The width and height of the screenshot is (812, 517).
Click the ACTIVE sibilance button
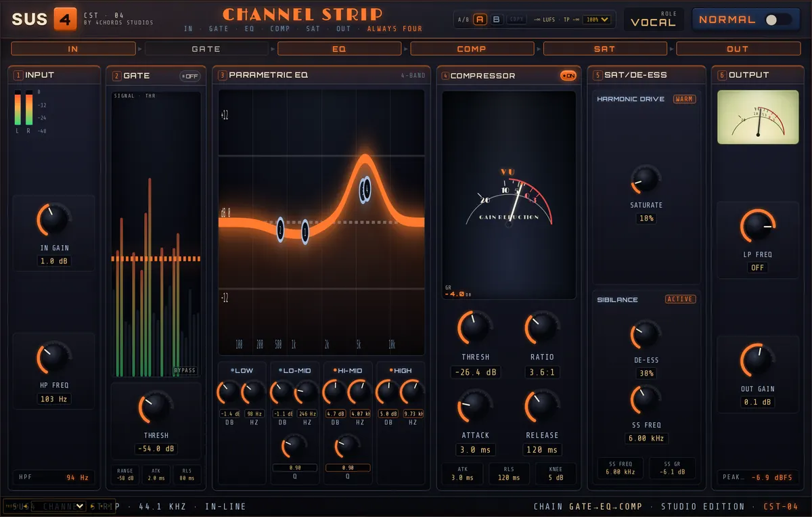680,299
